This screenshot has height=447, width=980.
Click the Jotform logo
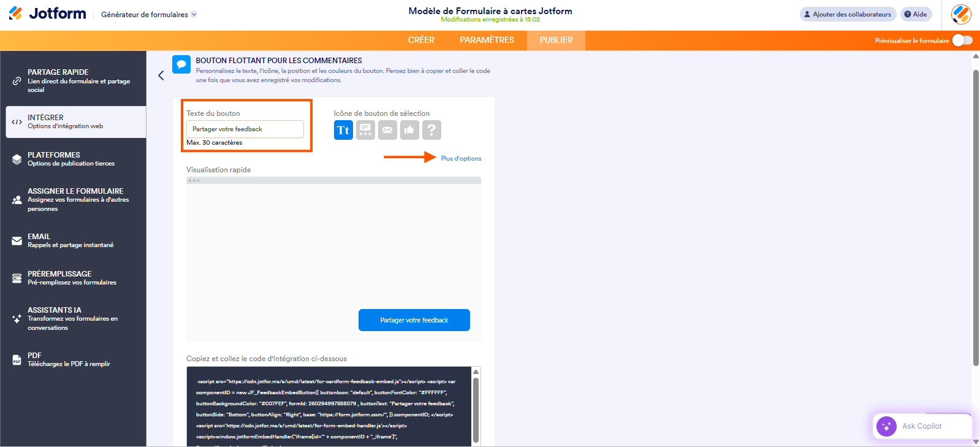pyautogui.click(x=48, y=13)
